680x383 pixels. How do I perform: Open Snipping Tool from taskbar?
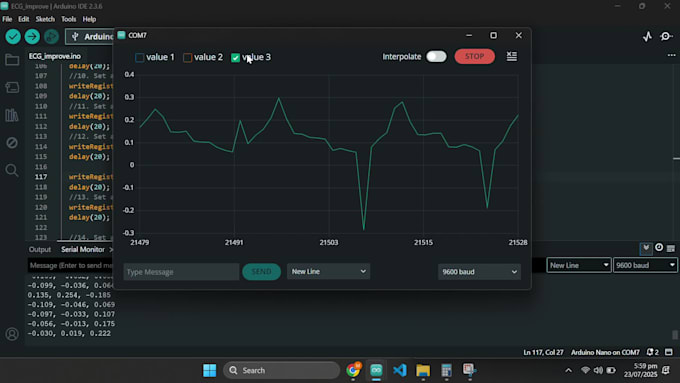[x=469, y=370]
